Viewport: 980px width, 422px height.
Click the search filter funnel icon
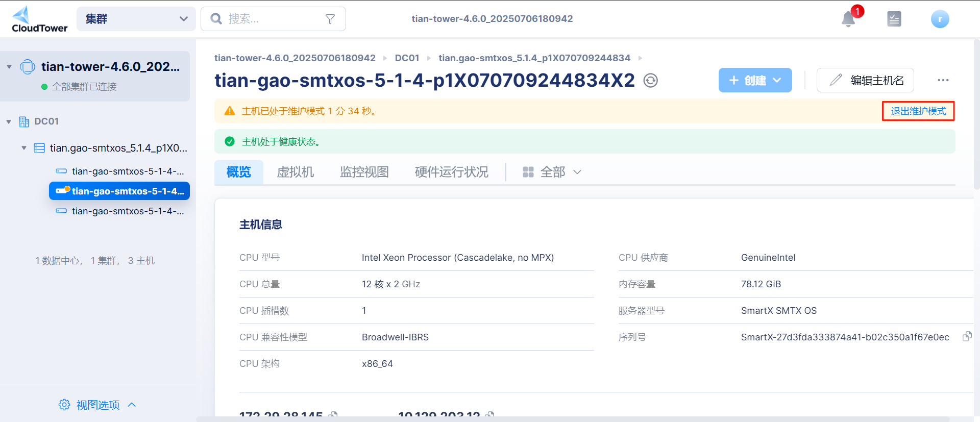(x=330, y=19)
